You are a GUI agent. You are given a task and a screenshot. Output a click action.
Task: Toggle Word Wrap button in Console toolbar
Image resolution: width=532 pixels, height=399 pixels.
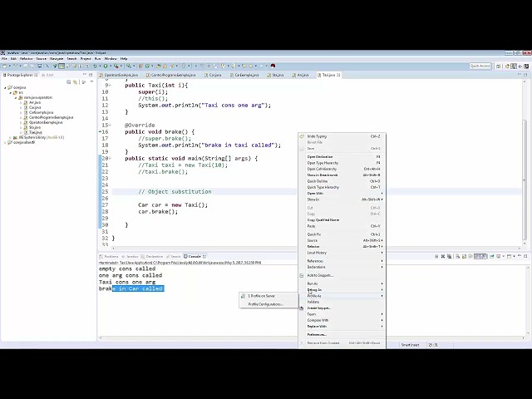pos(470,256)
